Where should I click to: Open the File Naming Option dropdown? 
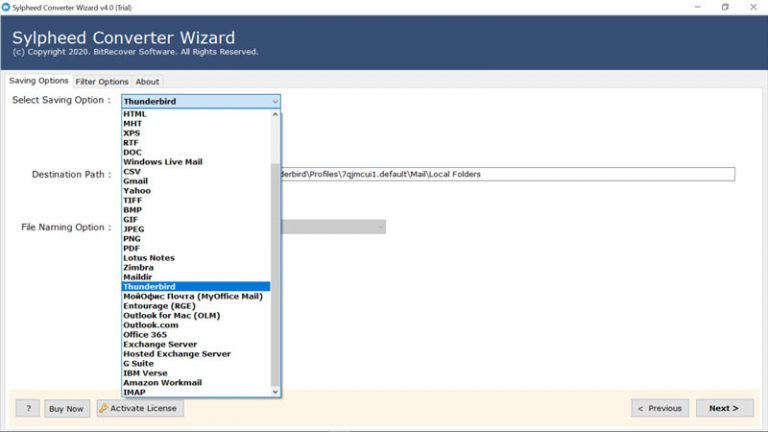click(x=334, y=227)
